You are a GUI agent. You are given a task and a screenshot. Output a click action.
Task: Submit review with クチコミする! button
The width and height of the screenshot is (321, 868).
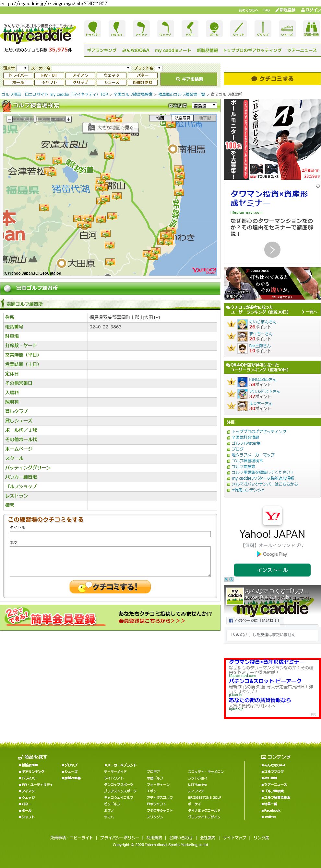pos(110,587)
